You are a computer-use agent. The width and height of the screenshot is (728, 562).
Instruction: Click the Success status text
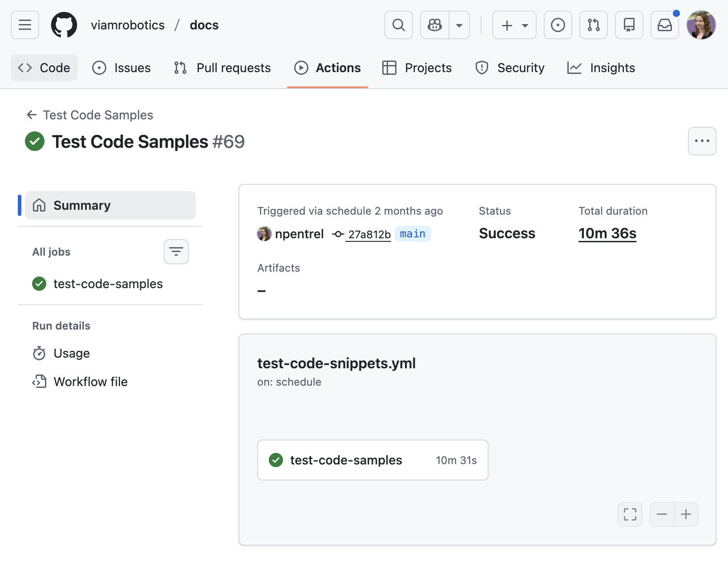click(507, 233)
